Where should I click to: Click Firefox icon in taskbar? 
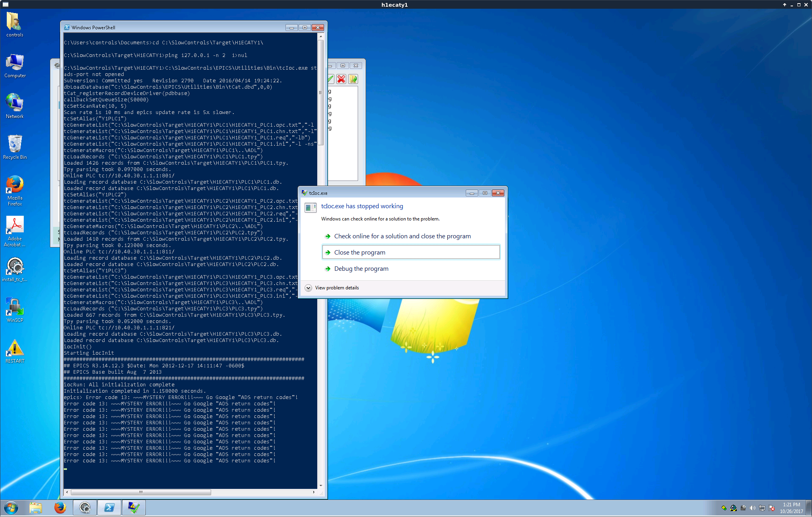click(x=60, y=507)
